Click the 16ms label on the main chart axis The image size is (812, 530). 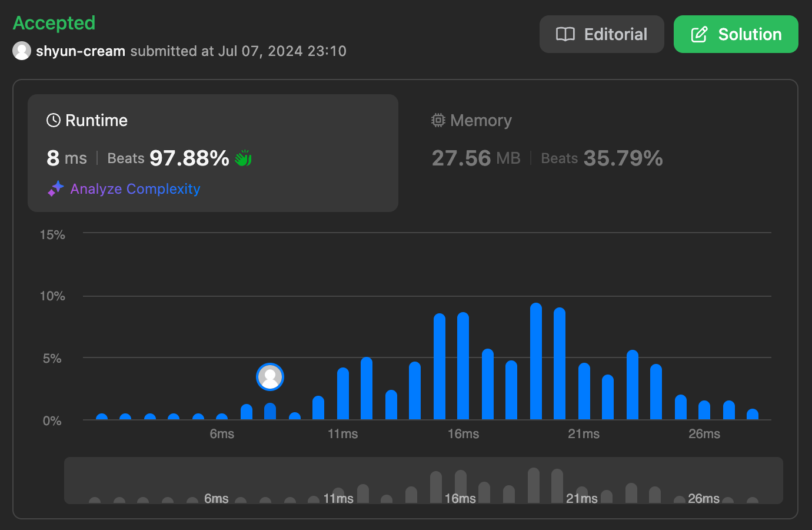[x=463, y=434]
